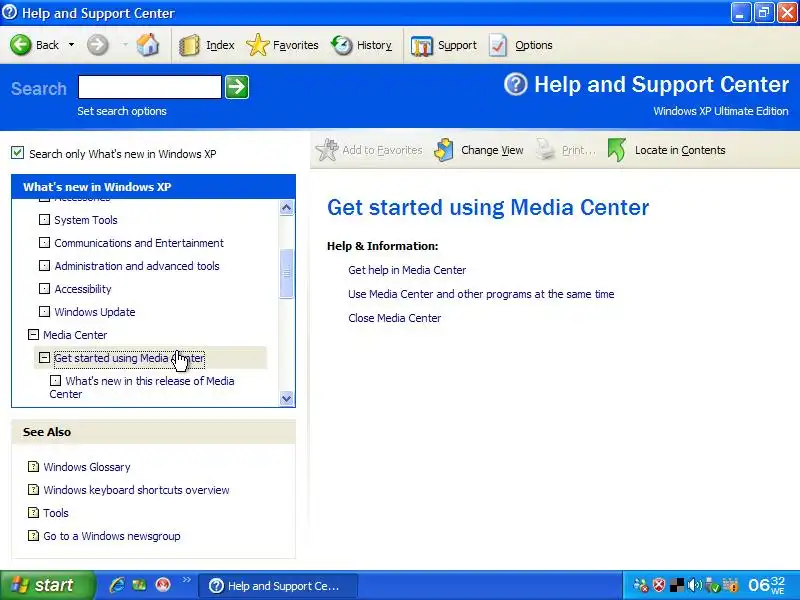Click the Change View icon
This screenshot has width=800, height=600.
(x=444, y=150)
